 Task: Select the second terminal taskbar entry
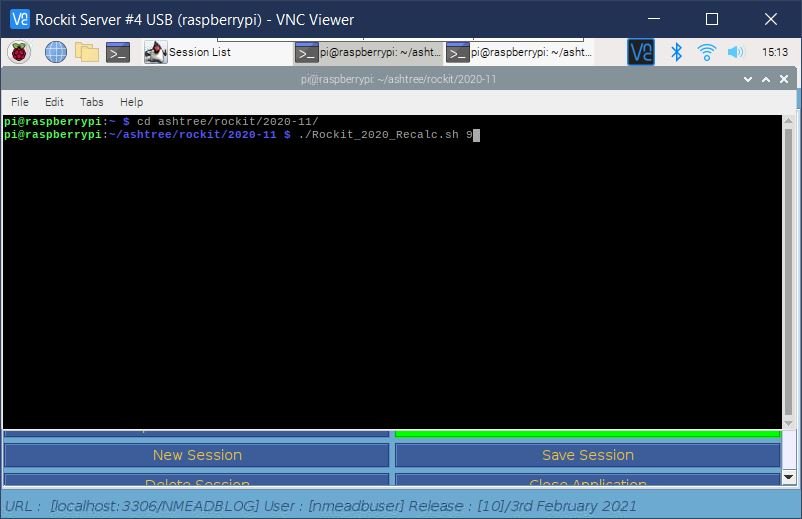click(518, 53)
